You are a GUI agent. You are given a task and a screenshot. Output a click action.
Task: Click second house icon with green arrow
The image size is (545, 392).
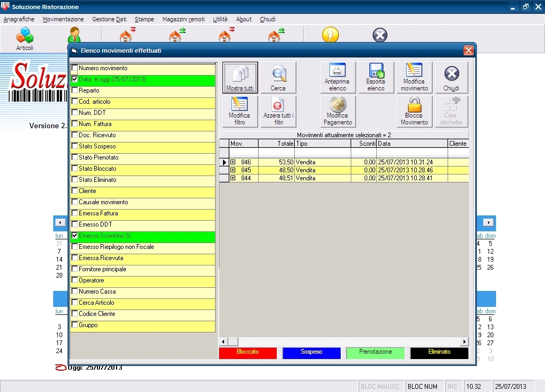click(x=177, y=35)
